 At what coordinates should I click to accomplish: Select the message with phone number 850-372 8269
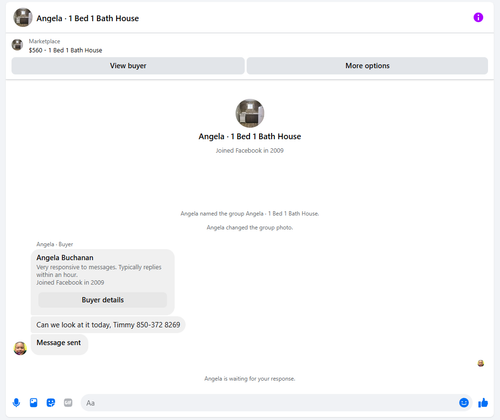(108, 325)
